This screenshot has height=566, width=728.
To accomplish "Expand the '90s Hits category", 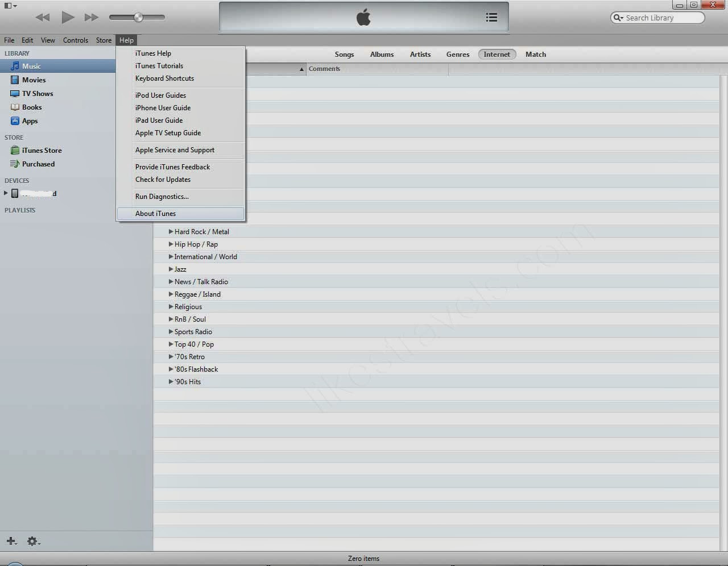I will [x=171, y=381].
